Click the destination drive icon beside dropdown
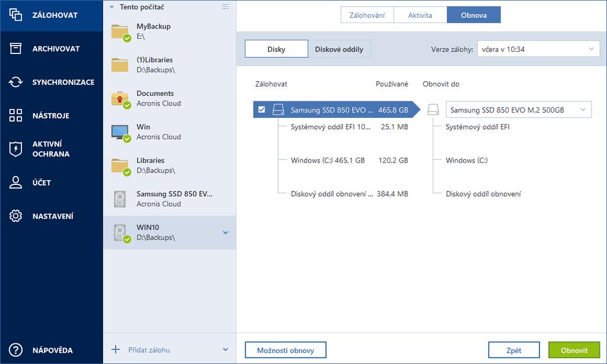 coord(433,110)
